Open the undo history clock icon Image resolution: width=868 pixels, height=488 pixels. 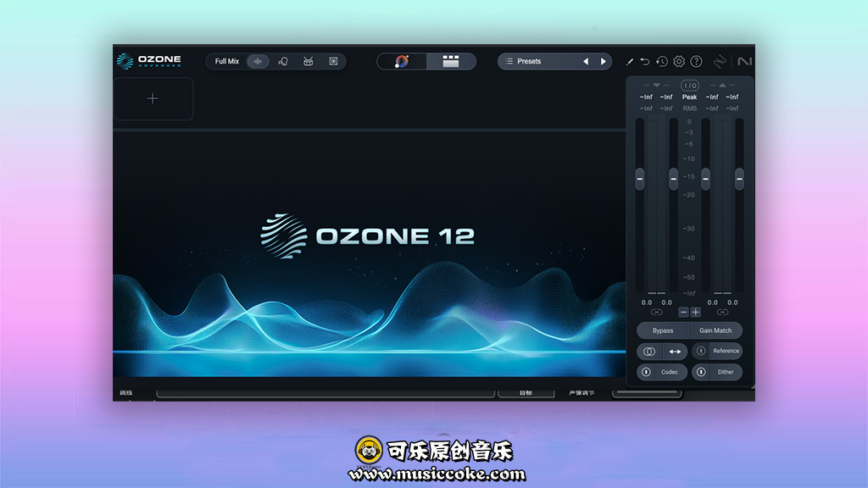pos(662,62)
